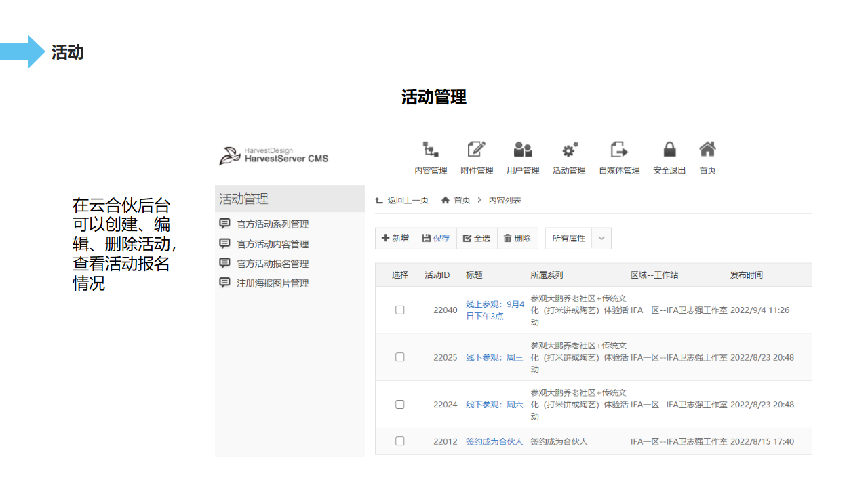Tick checkbox for activity 22040
The height and width of the screenshot is (488, 868).
click(x=400, y=310)
